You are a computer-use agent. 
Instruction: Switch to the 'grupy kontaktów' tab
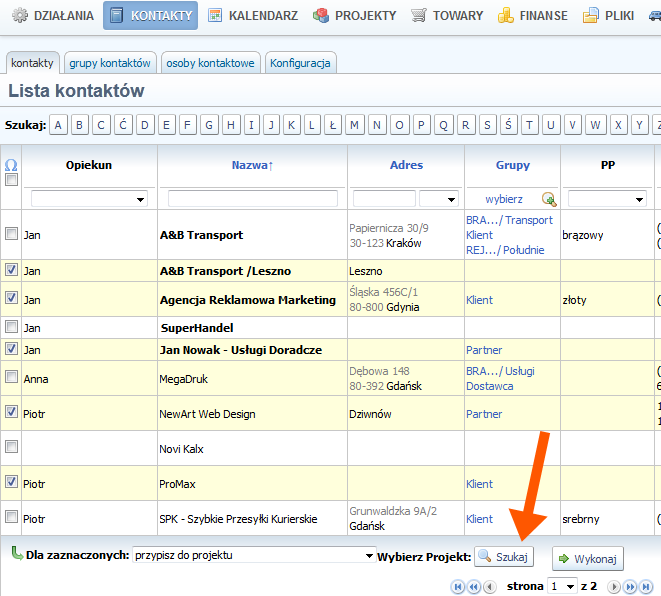click(x=110, y=63)
